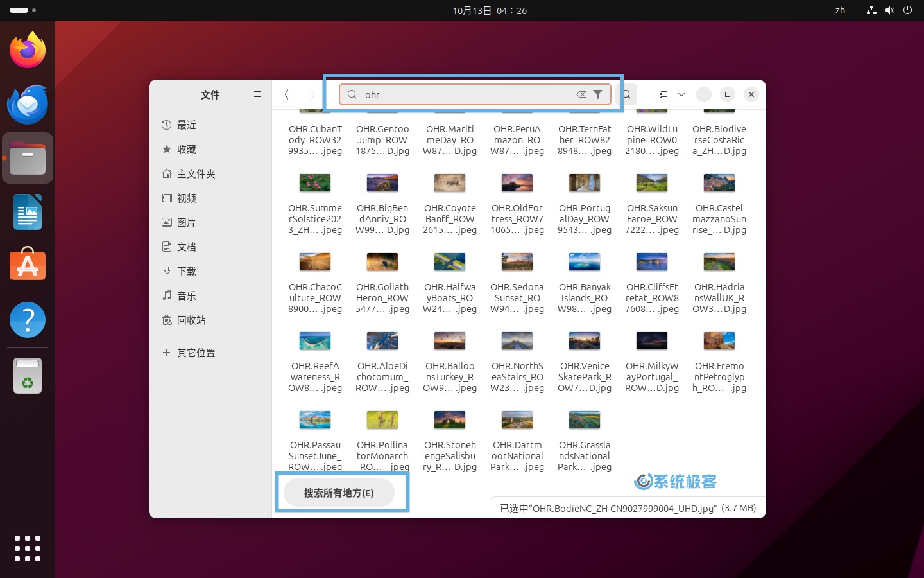Open the Files app dock icon
This screenshot has height=578, width=924.
point(28,158)
